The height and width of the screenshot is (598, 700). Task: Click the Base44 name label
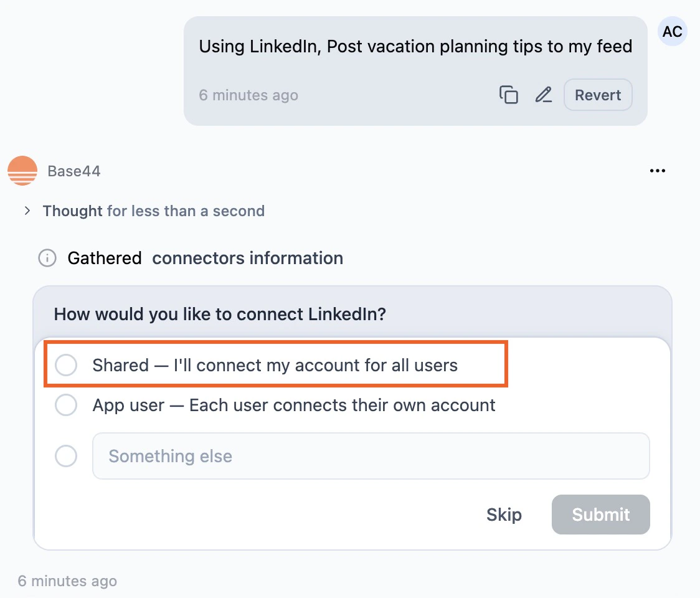click(73, 171)
